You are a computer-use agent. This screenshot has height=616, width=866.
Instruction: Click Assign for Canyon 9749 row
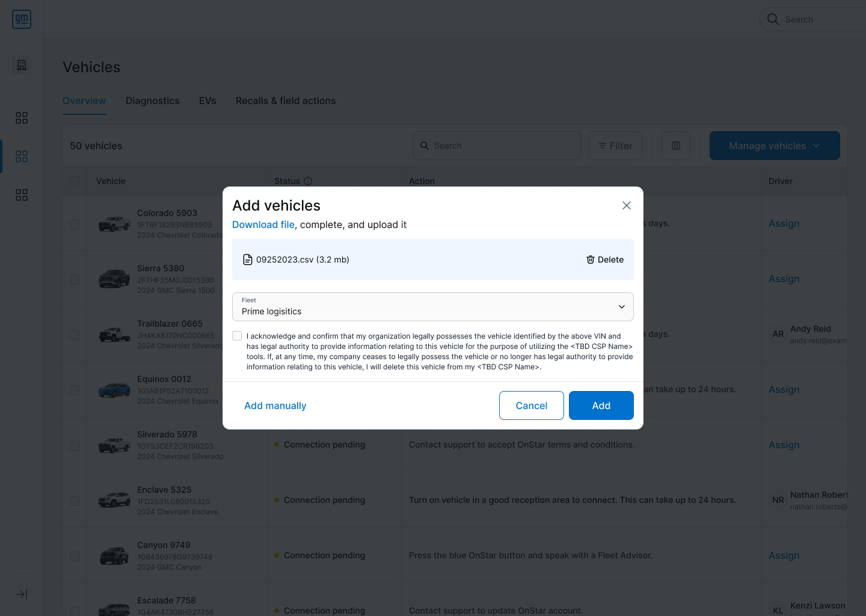click(x=784, y=555)
